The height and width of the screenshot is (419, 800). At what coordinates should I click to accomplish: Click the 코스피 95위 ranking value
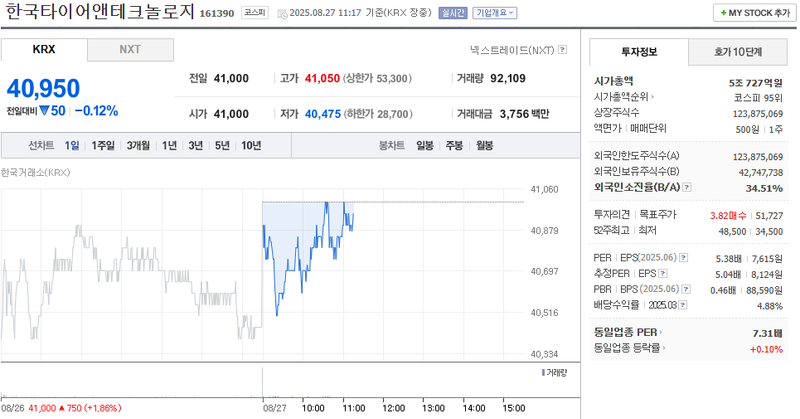click(x=758, y=98)
